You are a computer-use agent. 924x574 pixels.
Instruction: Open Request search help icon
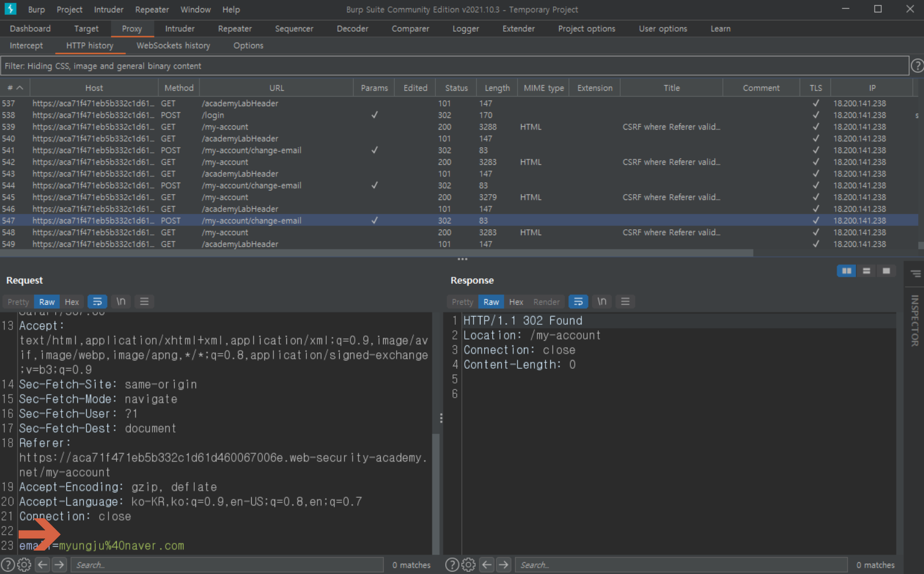coord(8,565)
